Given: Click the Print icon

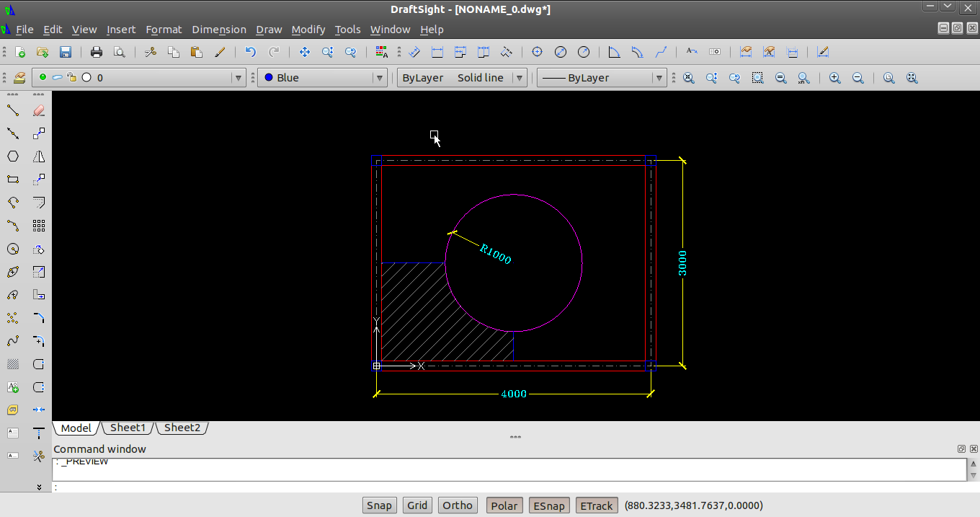Looking at the screenshot, I should [97, 52].
